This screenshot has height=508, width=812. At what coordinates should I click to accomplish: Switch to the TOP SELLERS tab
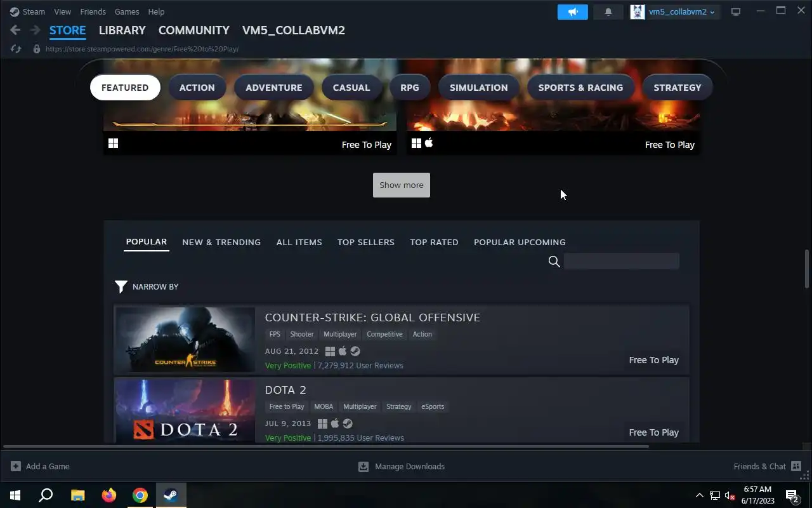tap(366, 242)
